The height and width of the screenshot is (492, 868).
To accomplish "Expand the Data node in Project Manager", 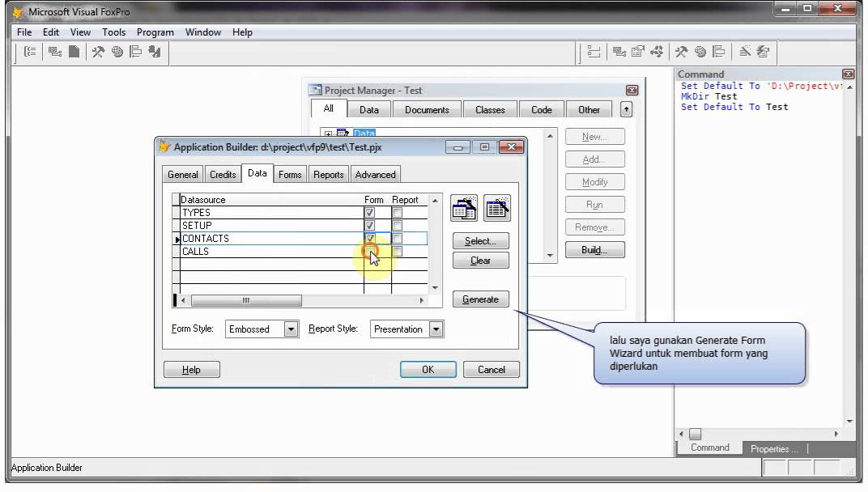I will [x=328, y=134].
